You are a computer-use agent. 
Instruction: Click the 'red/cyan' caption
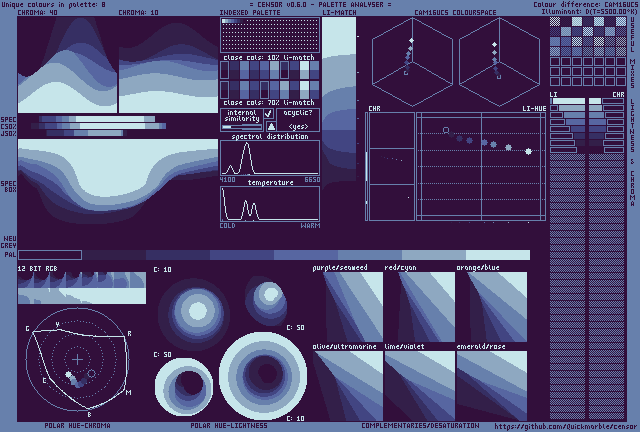[x=400, y=267]
